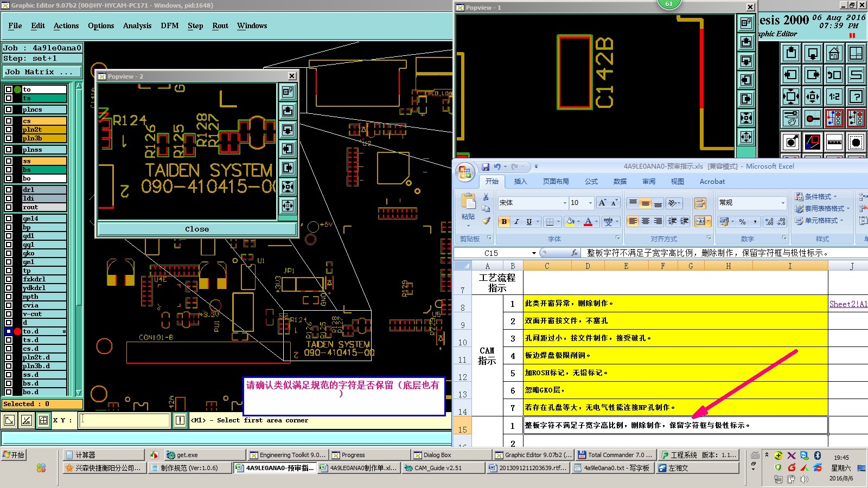This screenshot has height=488, width=868.
Task: Click pan down icon in Popview - 1
Action: coord(746,61)
